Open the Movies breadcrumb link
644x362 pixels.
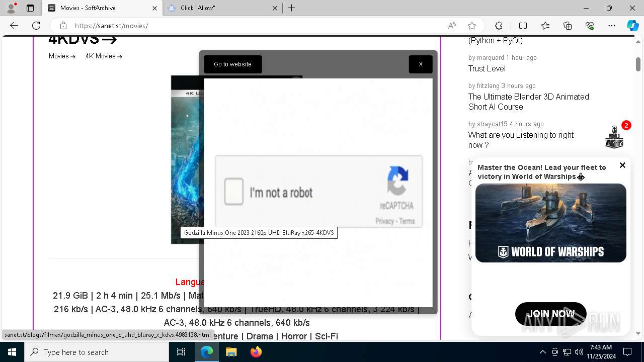pos(62,56)
